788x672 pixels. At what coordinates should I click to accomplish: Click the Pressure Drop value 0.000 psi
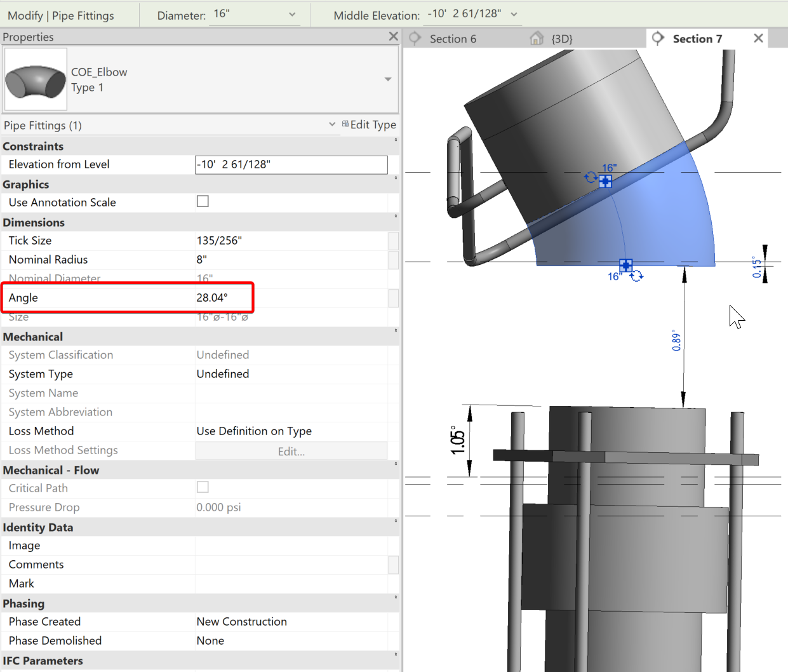[x=219, y=507]
